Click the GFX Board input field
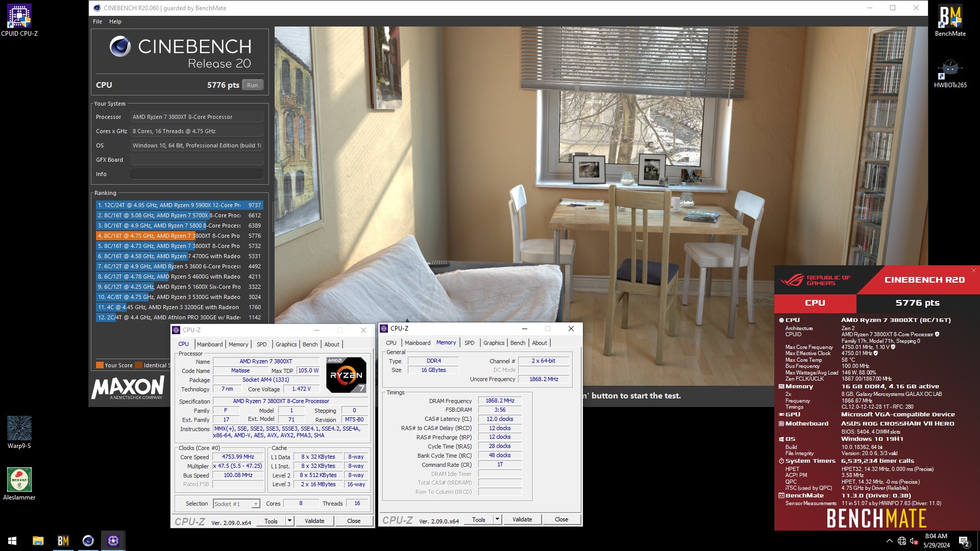The height and width of the screenshot is (551, 980). [x=197, y=160]
